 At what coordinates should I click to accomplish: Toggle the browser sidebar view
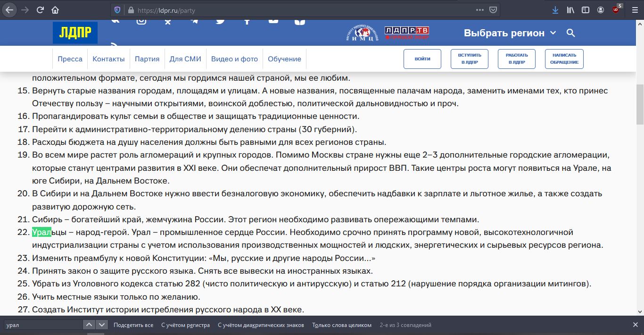[x=586, y=10]
